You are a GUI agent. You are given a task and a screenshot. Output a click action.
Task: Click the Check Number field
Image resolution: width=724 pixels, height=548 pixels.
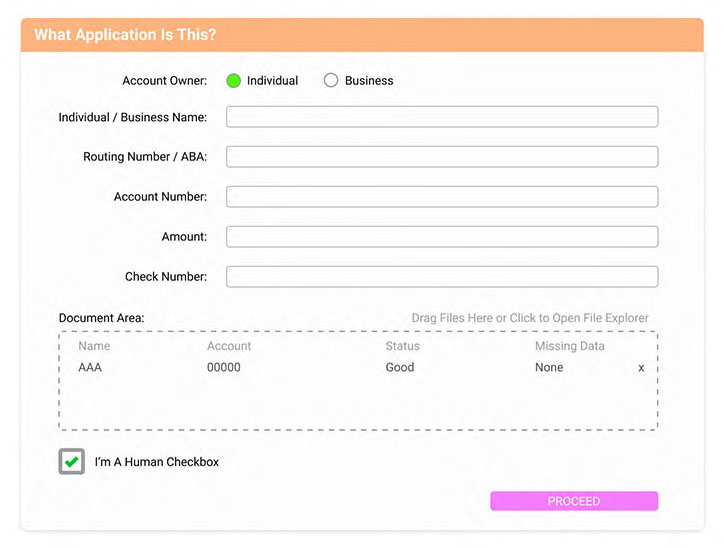pyautogui.click(x=442, y=277)
